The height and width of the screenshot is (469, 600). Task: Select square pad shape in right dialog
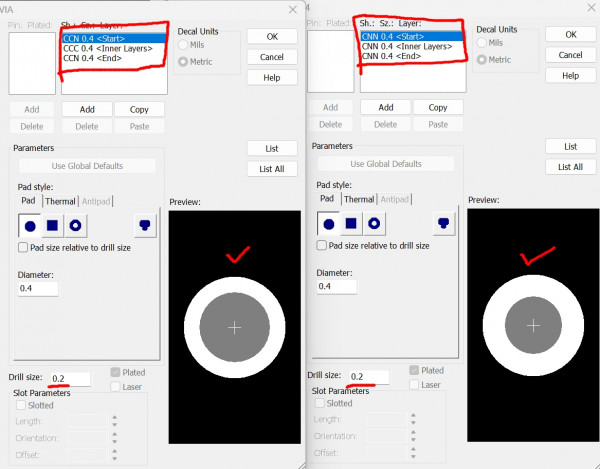pos(352,224)
